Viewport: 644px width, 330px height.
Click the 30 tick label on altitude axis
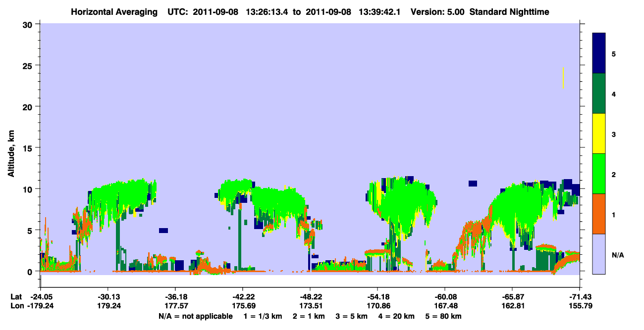[28, 24]
